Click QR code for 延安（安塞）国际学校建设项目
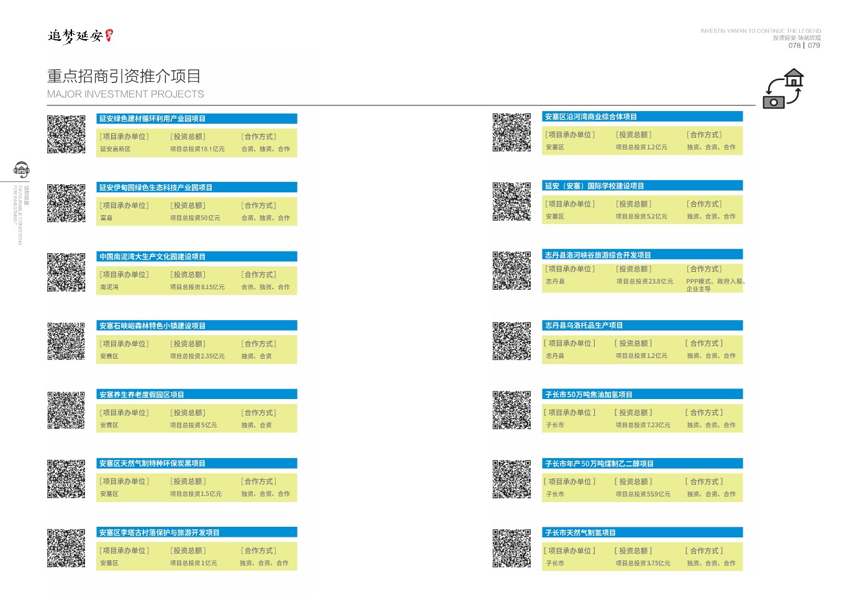Image resolution: width=868 pixels, height=610 pixels. [x=512, y=202]
